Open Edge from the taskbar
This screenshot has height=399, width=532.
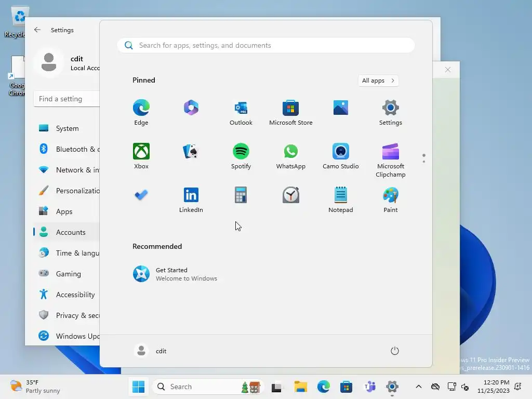coord(323,387)
